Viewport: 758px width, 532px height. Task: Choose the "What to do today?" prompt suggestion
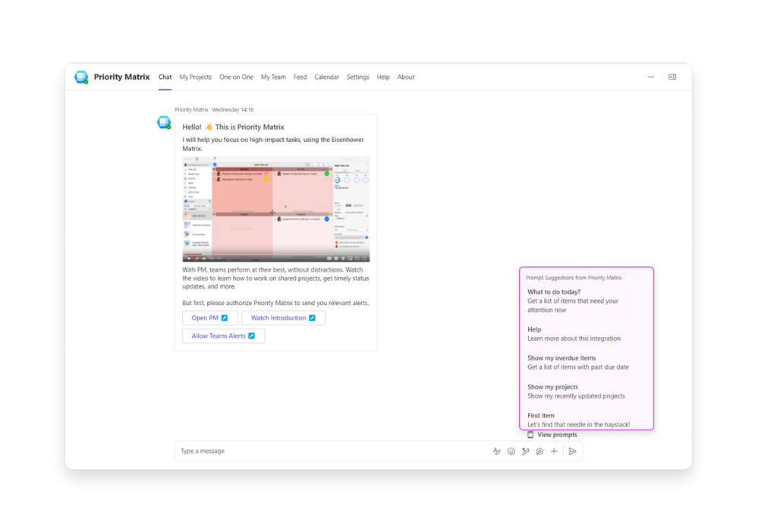pos(587,301)
